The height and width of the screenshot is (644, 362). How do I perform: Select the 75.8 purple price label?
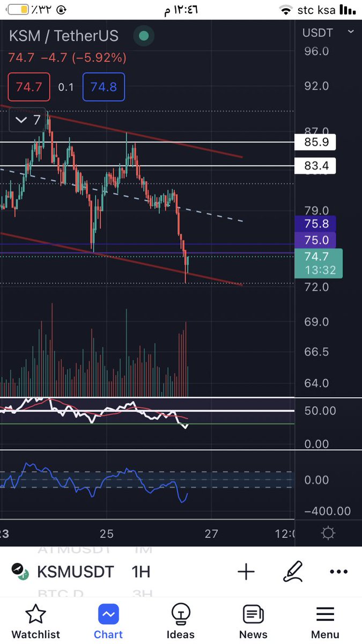(x=316, y=224)
